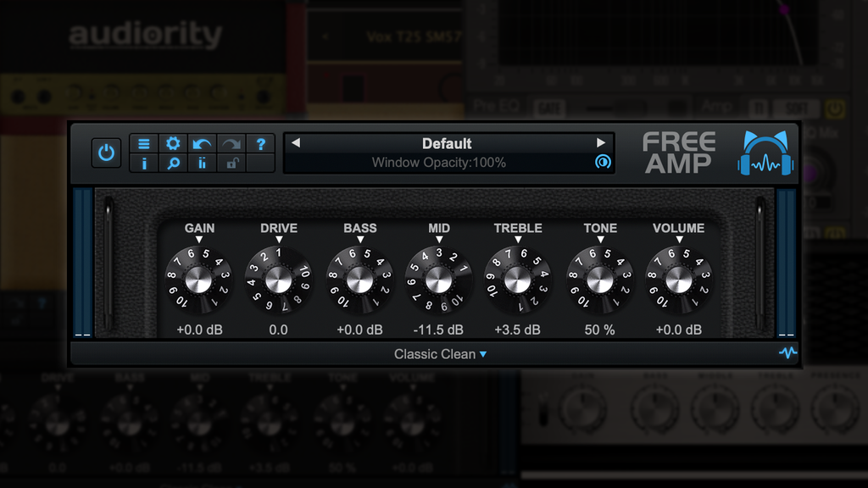Click the GAIN value +0.0 dB
This screenshot has height=488, width=868.
coord(199,330)
